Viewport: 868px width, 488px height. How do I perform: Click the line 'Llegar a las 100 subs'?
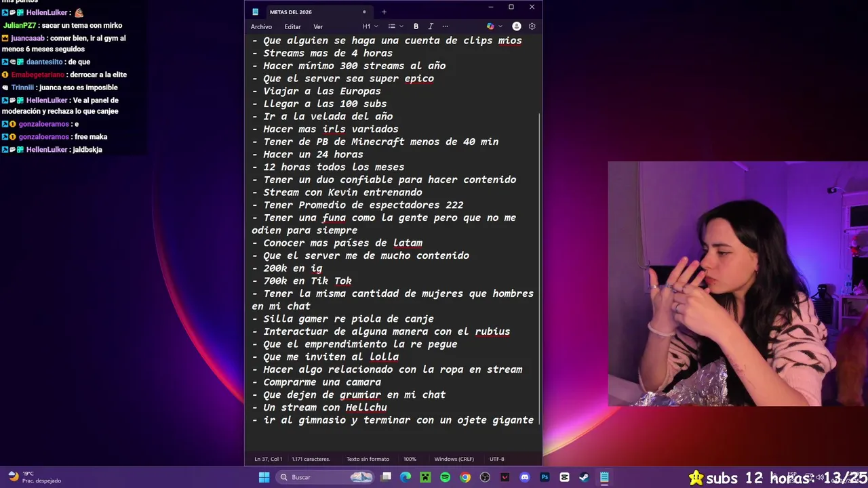click(319, 104)
